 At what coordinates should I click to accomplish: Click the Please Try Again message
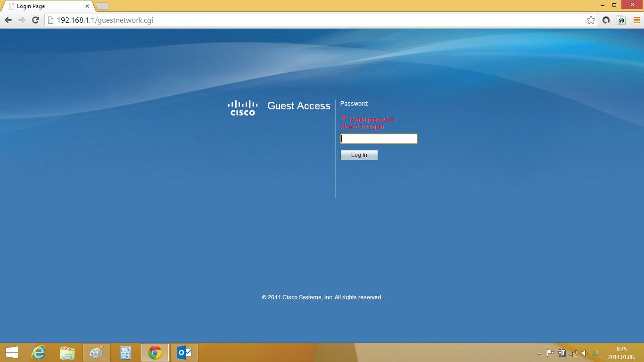pos(363,127)
